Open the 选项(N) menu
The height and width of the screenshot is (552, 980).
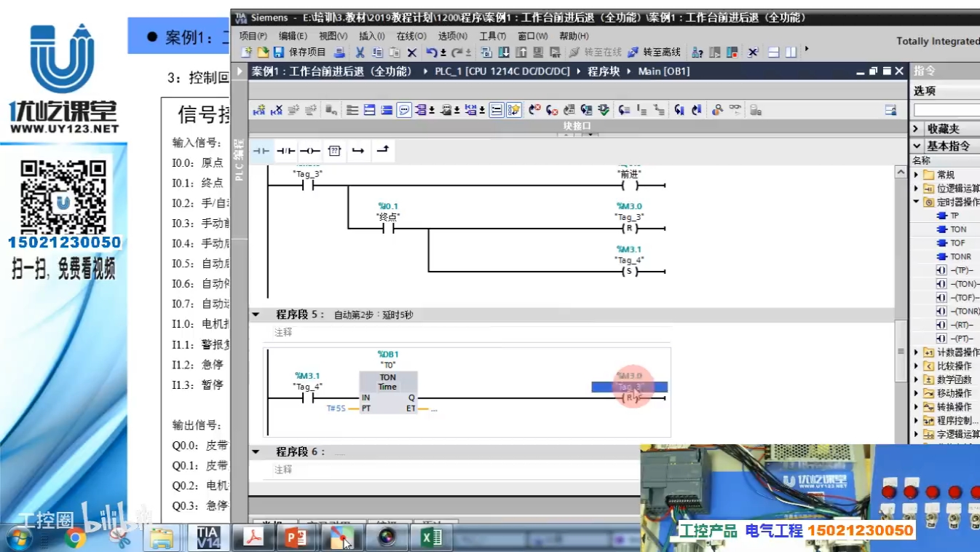[x=453, y=36]
